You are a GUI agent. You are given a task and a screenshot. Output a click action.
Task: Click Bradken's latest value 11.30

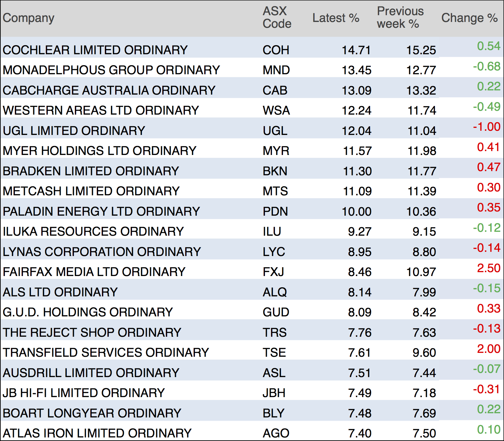point(357,171)
